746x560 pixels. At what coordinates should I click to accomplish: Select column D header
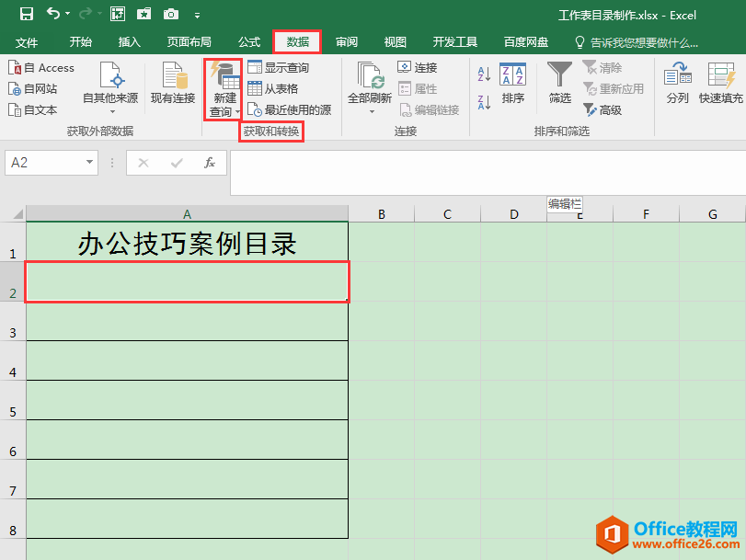[514, 214]
